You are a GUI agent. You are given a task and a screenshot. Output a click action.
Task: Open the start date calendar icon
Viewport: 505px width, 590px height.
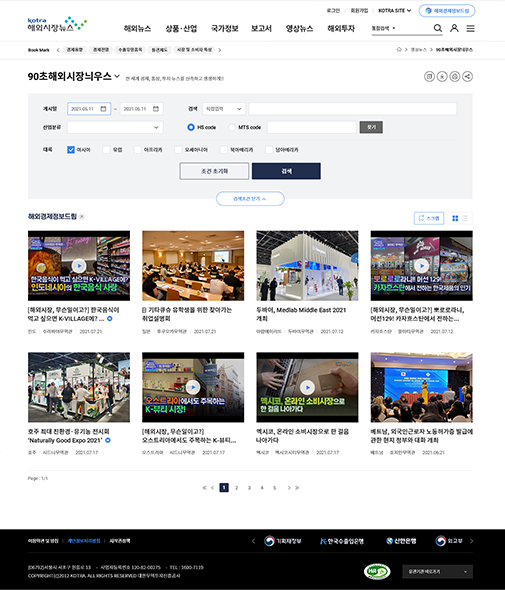pos(103,109)
